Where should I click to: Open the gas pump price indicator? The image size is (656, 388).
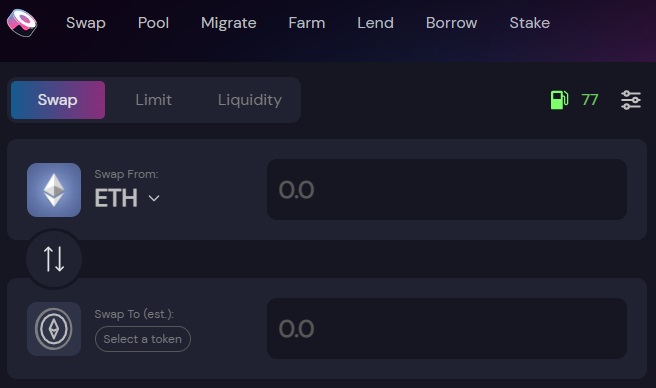point(559,100)
